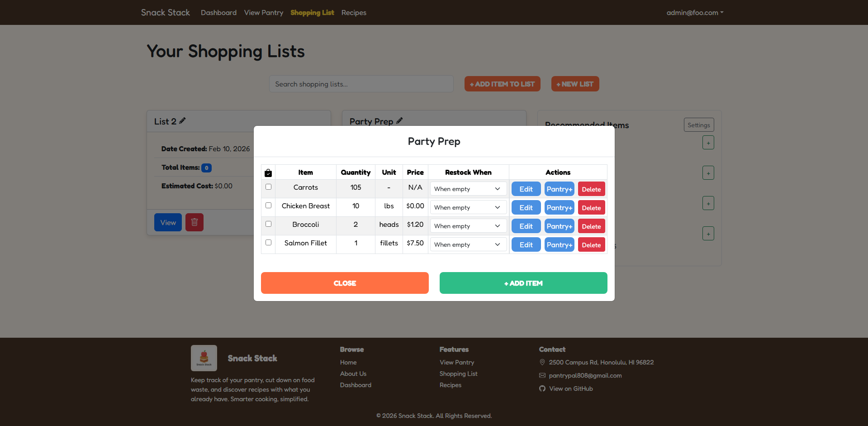Click the topmost plus icon under Recommended Items
The image size is (868, 426).
coord(708,142)
